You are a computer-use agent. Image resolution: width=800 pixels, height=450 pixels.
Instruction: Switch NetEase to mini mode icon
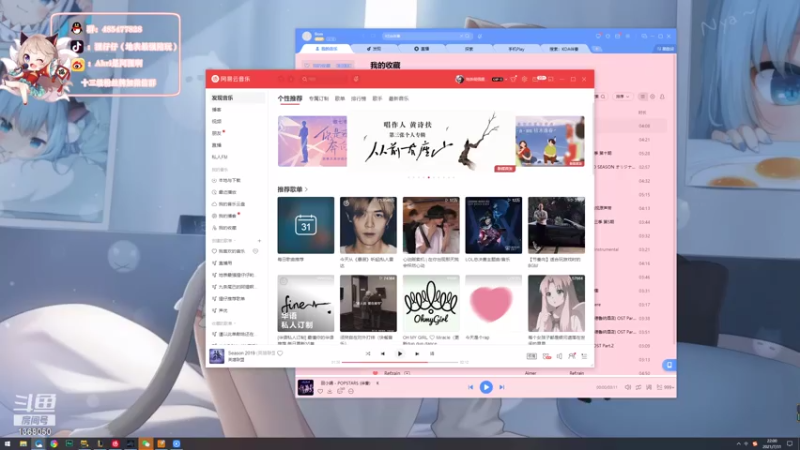(x=551, y=79)
